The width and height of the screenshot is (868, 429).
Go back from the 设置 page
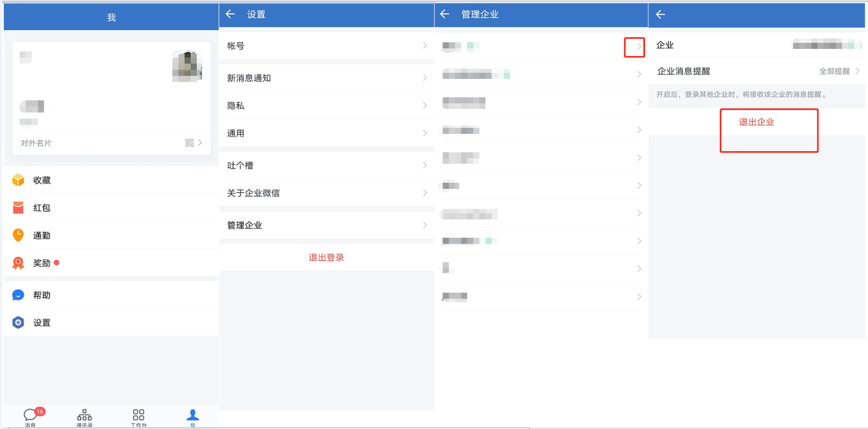pyautogui.click(x=231, y=14)
